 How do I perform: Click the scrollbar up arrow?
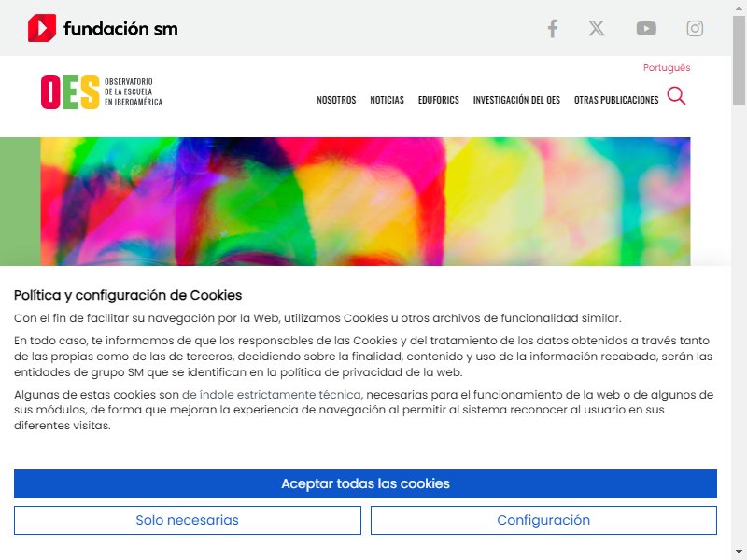coord(739,7)
